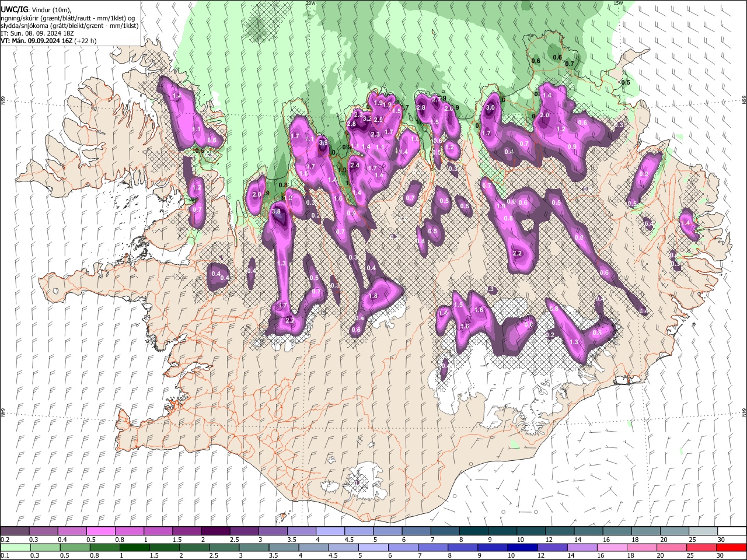Screen dimensions: 747x560
Task: Click the 15W longitude label
Action: click(618, 3)
